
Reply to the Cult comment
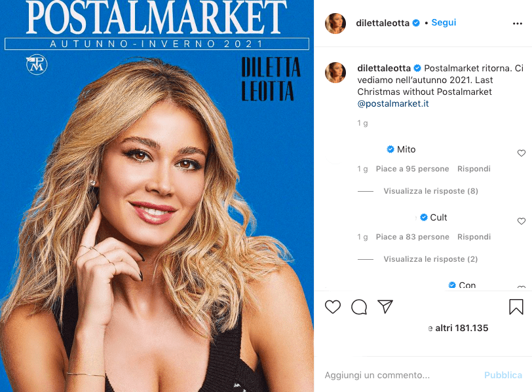pos(474,237)
